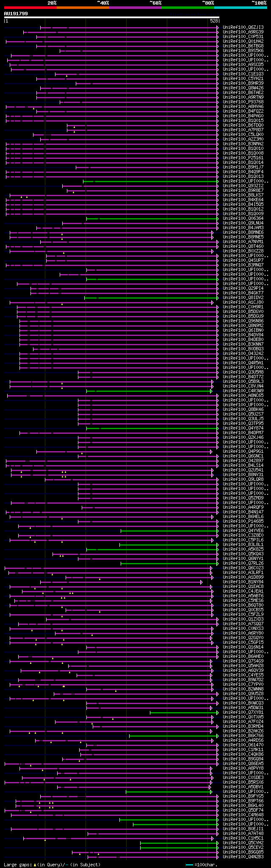Select hit UniRef100_Q93ZI2

coord(243,186)
